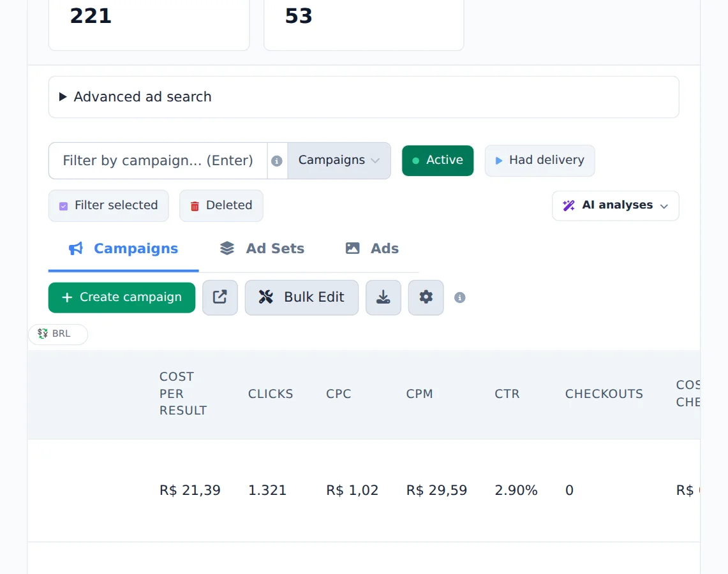The image size is (728, 574).
Task: Click the BRL currency conversion badge
Action: click(58, 334)
